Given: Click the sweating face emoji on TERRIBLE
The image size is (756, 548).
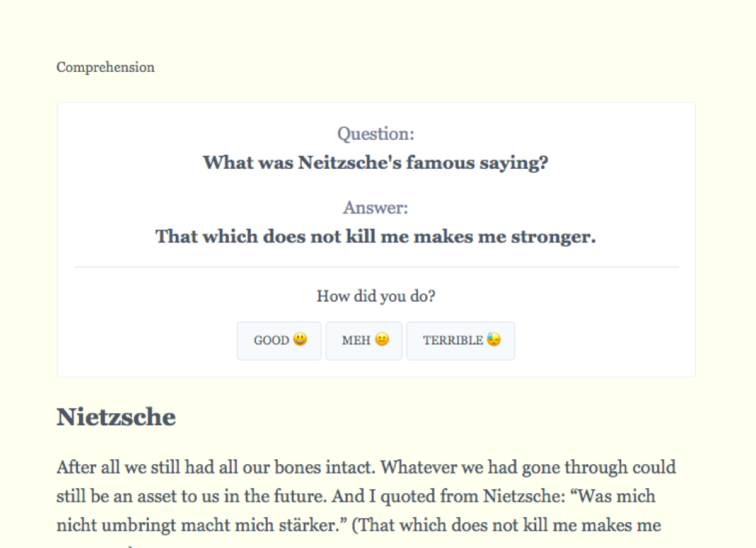Looking at the screenshot, I should coord(494,340).
